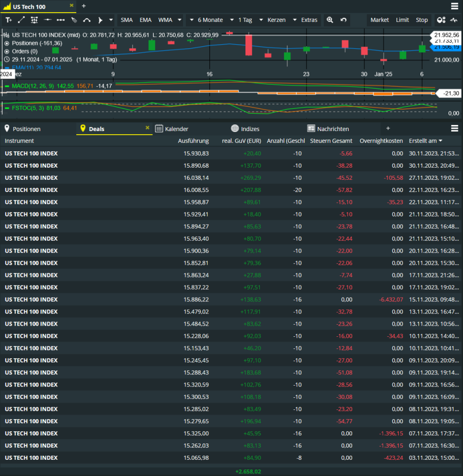The height and width of the screenshot is (476, 463).
Task: Click the Overnightkosten column header
Action: tap(381, 141)
